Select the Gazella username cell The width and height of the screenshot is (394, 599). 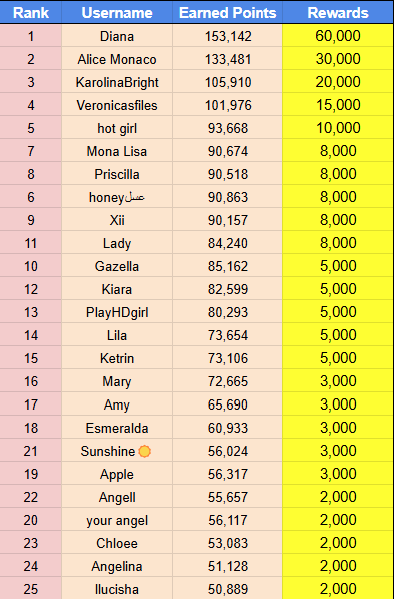(x=117, y=266)
